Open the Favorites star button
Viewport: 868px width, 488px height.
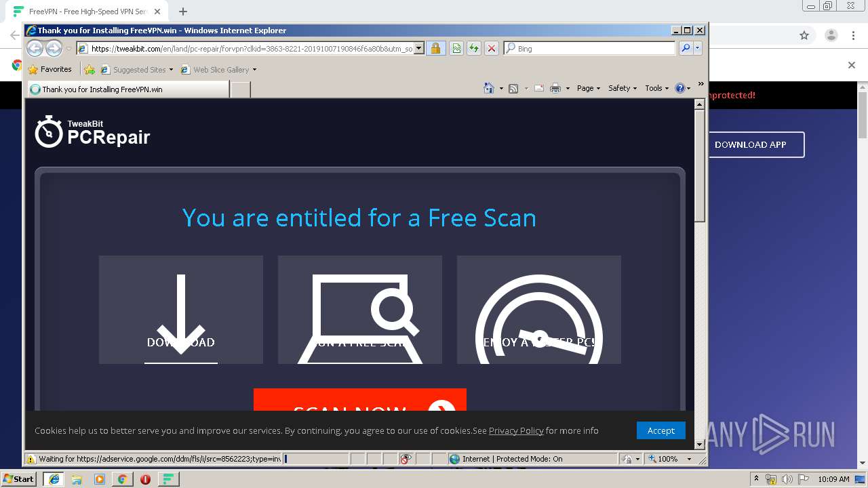[x=50, y=69]
